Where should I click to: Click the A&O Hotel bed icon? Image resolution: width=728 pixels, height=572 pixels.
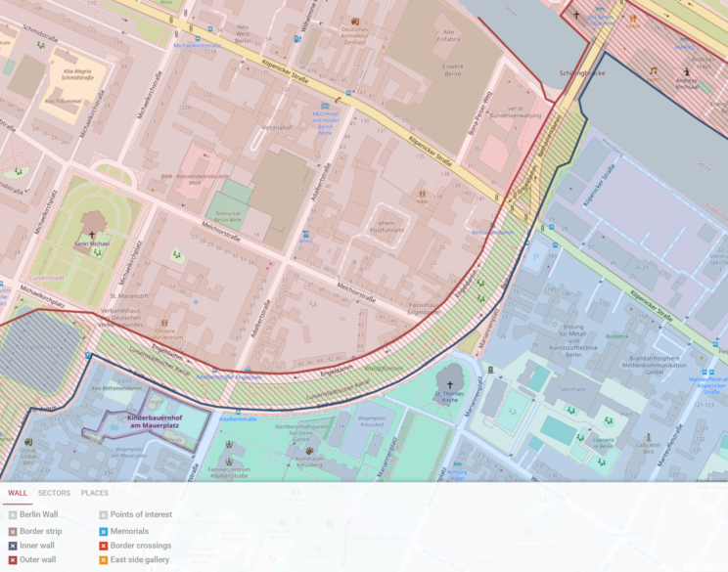[x=325, y=106]
